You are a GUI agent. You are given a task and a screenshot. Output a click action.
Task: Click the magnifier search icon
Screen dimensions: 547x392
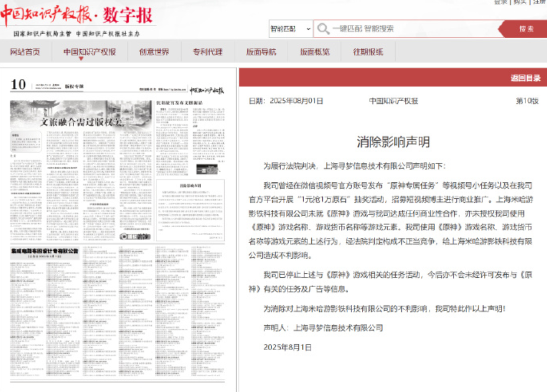pos(323,29)
